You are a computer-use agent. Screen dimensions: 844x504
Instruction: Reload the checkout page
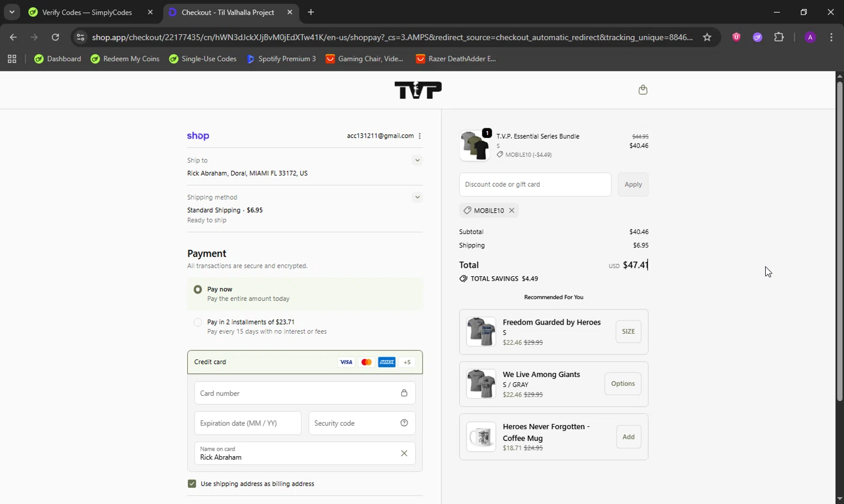tap(55, 37)
